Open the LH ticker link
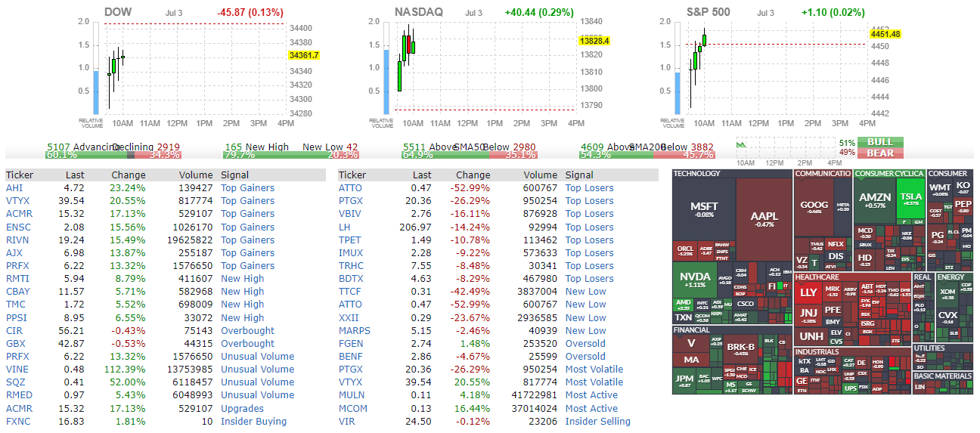Image resolution: width=980 pixels, height=433 pixels. [x=344, y=227]
